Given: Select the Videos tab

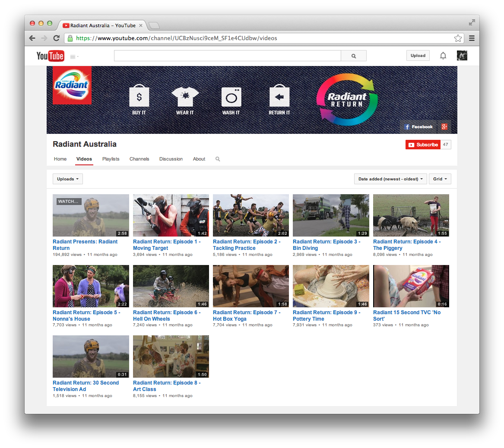Looking at the screenshot, I should (84, 159).
